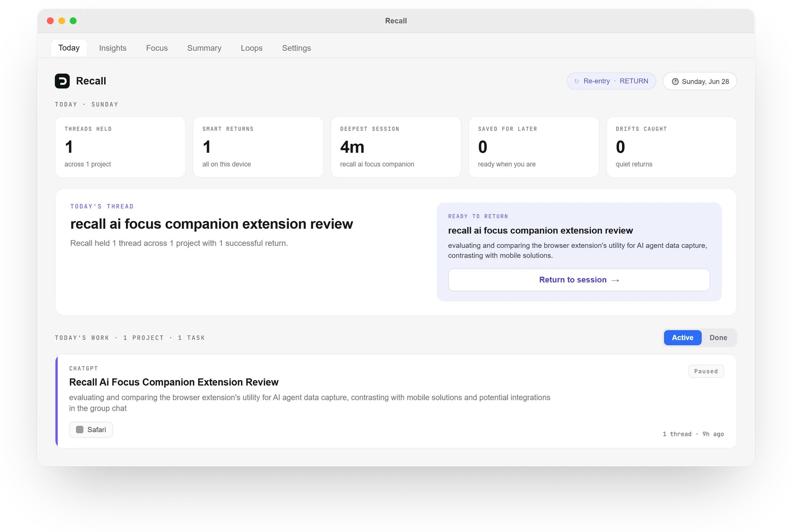This screenshot has width=792, height=532.
Task: Click the Recall logo icon
Action: [x=62, y=81]
